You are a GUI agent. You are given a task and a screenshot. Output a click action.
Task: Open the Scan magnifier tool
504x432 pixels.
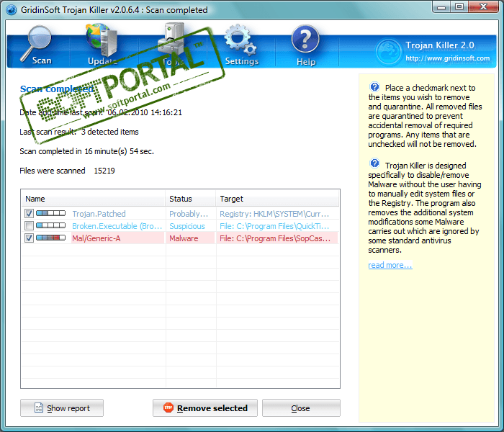click(36, 45)
